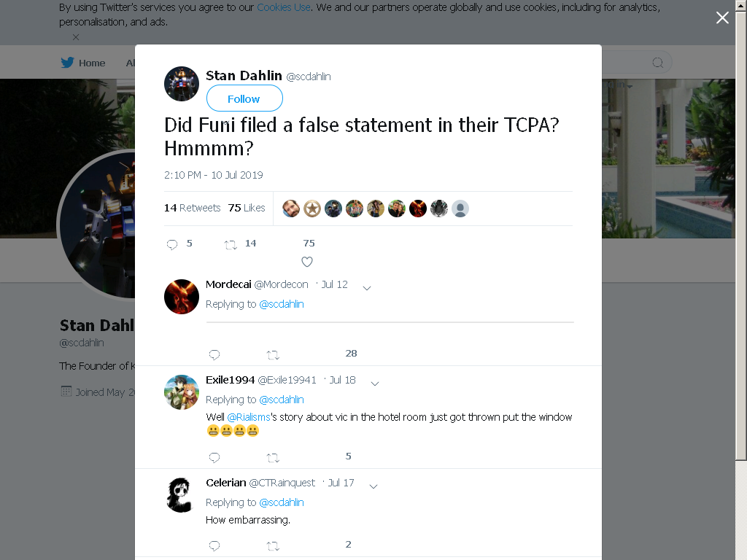Screen dimensions: 747x560
Task: Click the Twitter bird Home icon
Action: [x=67, y=63]
